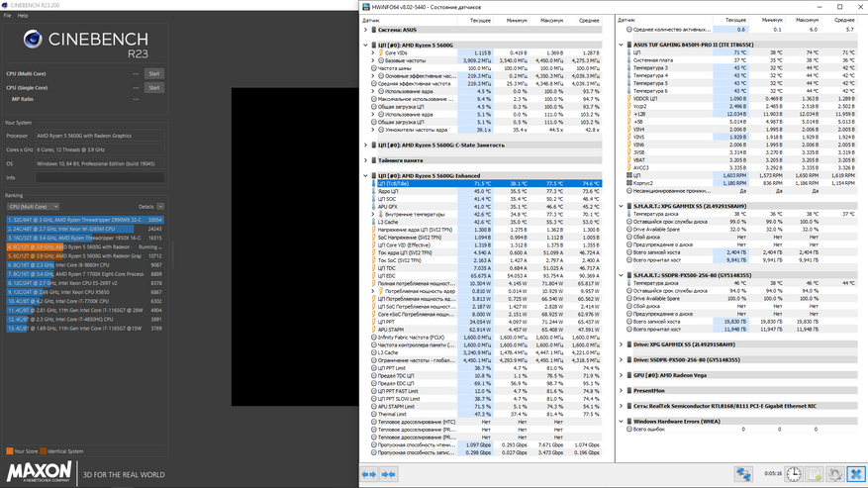Expand the PresentMon sensor group
Image resolution: width=868 pixels, height=488 pixels.
(x=622, y=391)
